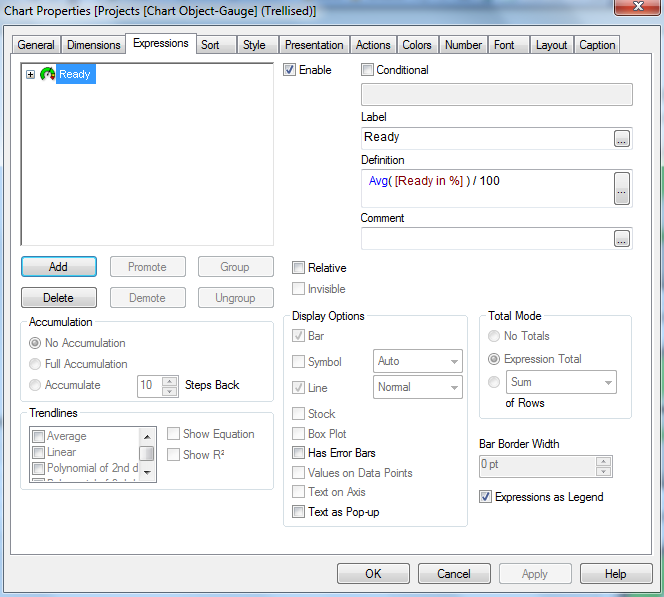Select the Sum of Rows radio button
This screenshot has height=597, width=664.
click(494, 382)
